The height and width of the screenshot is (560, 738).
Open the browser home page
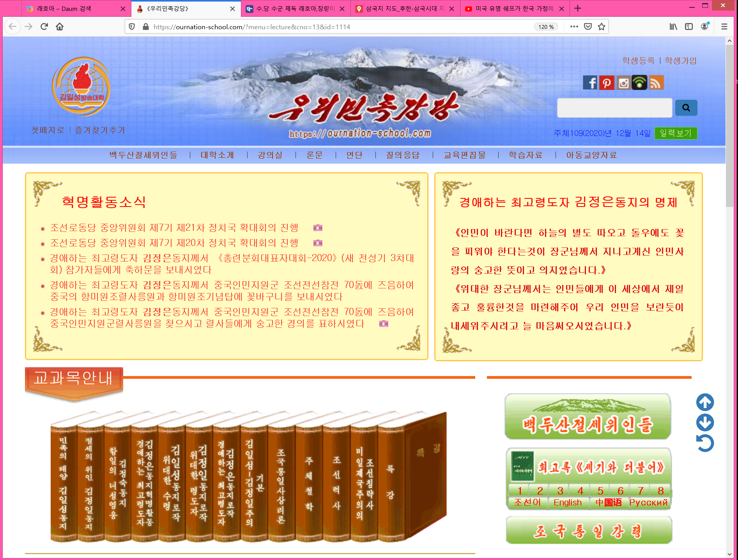tap(60, 26)
